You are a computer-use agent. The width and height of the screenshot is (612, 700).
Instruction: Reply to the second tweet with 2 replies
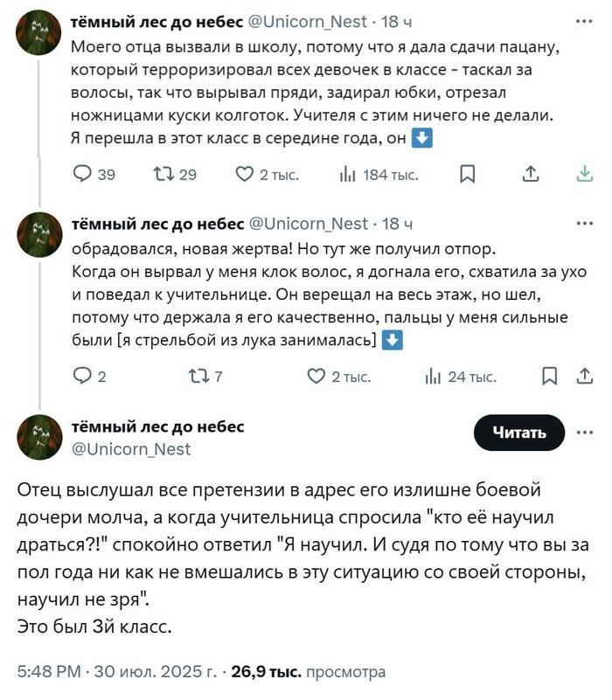point(81,377)
